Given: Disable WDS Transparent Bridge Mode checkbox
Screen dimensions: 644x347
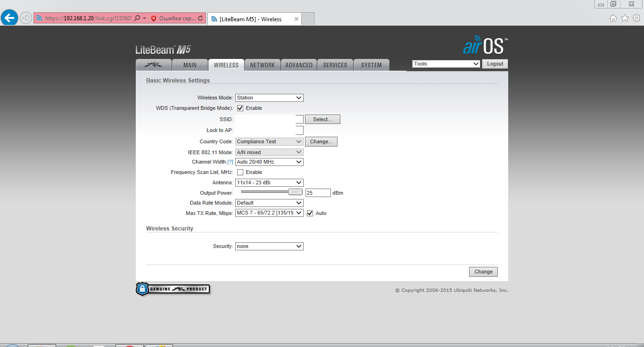Looking at the screenshot, I should [240, 108].
